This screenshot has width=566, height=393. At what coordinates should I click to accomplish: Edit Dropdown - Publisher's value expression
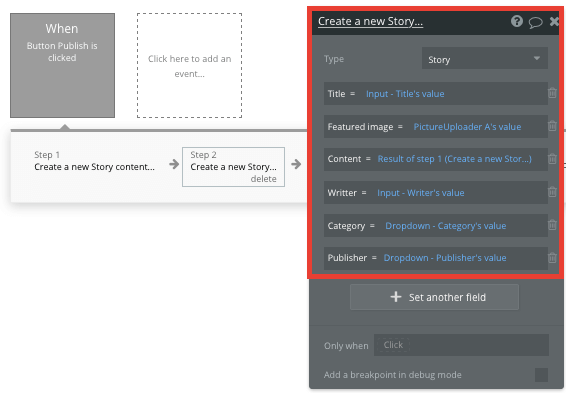point(445,258)
